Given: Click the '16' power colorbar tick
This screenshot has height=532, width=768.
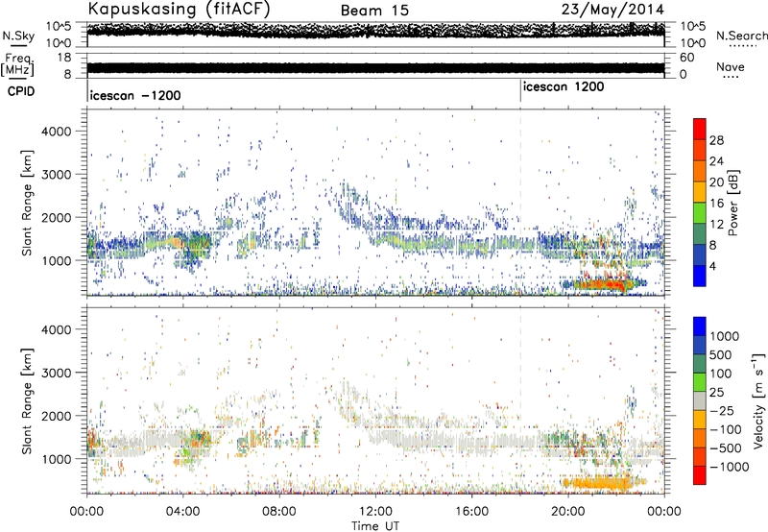Looking at the screenshot, I should [x=716, y=204].
